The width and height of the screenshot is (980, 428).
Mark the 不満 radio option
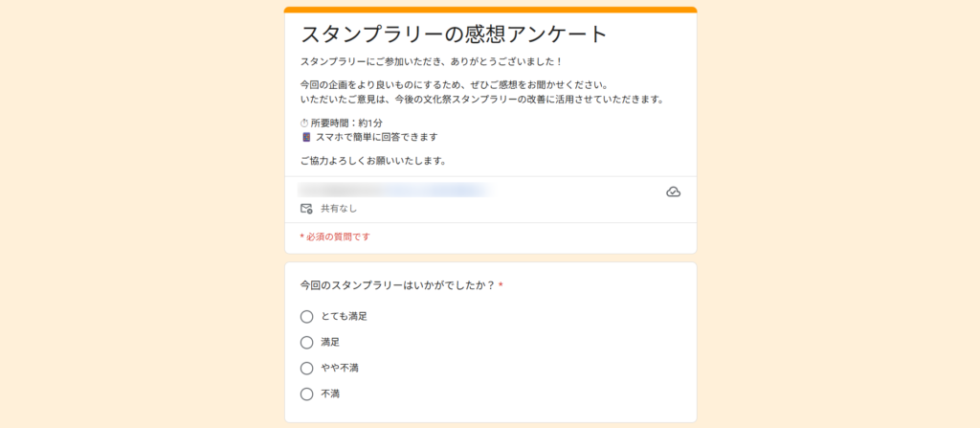(x=306, y=394)
